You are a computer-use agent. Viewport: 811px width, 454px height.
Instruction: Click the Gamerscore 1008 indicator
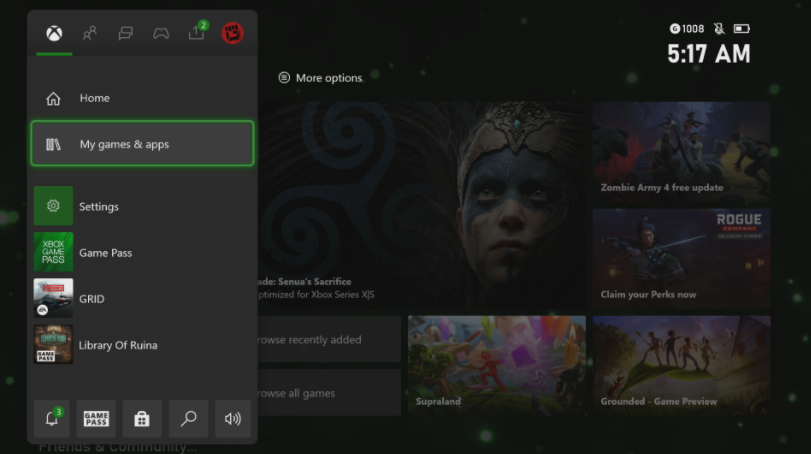coord(687,28)
